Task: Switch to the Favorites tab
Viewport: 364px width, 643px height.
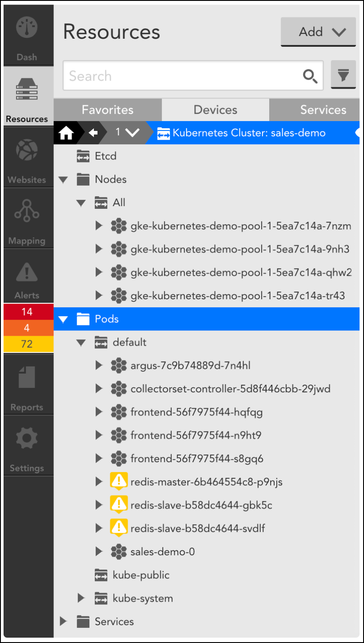Action: (107, 110)
